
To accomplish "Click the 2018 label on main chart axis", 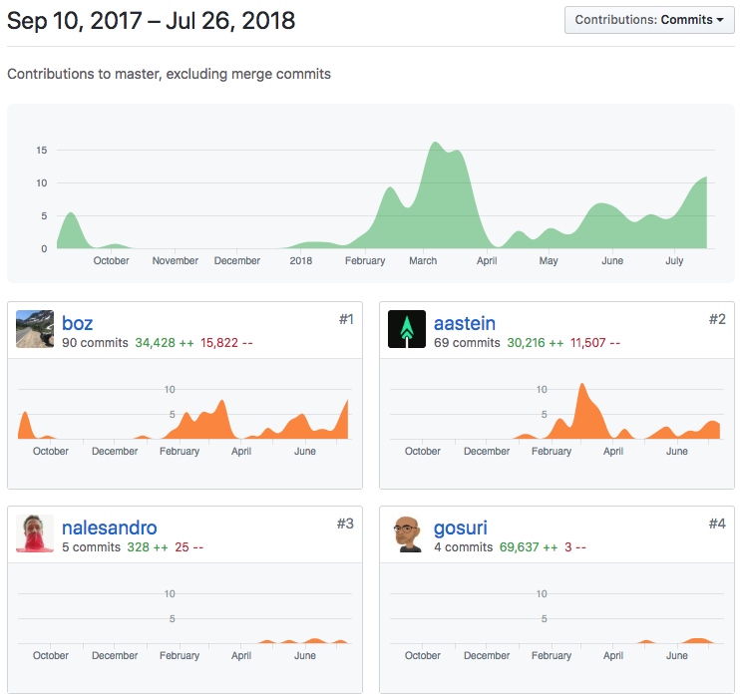I will click(x=300, y=260).
